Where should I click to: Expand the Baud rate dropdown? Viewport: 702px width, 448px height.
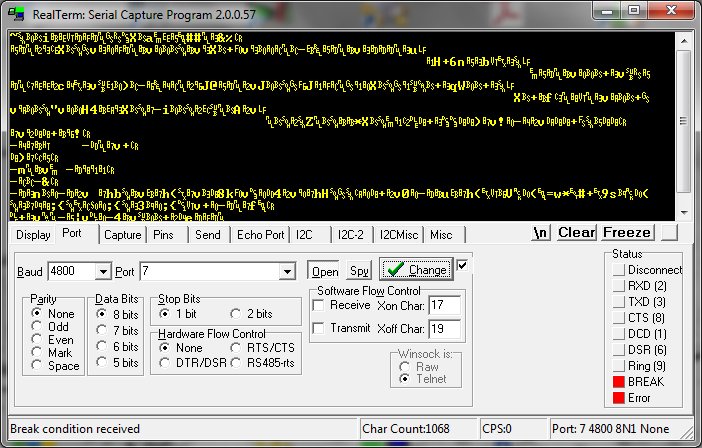tap(103, 271)
